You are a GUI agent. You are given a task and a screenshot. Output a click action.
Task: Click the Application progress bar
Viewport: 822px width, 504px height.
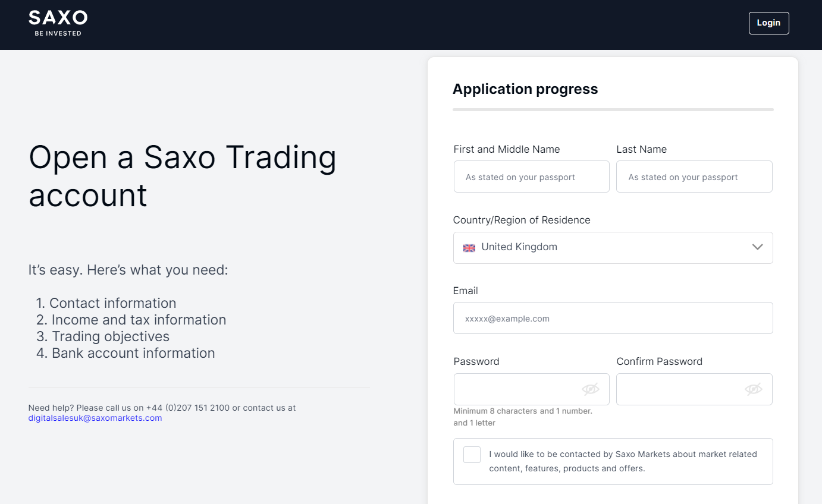pos(613,109)
